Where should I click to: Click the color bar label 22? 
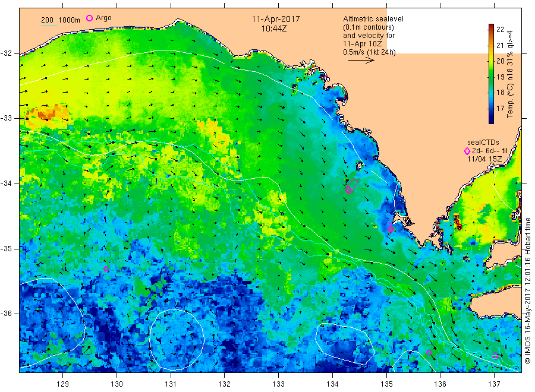point(500,29)
